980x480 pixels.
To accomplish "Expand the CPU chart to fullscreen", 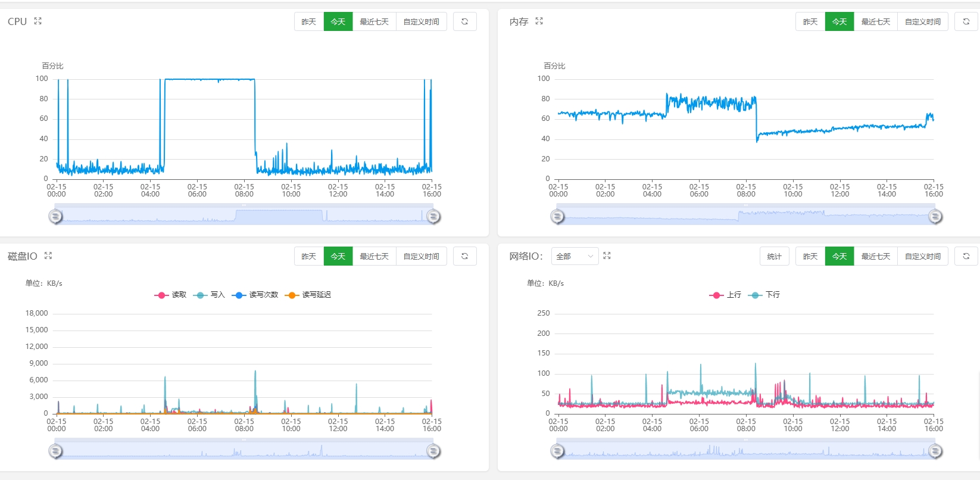I will (38, 21).
